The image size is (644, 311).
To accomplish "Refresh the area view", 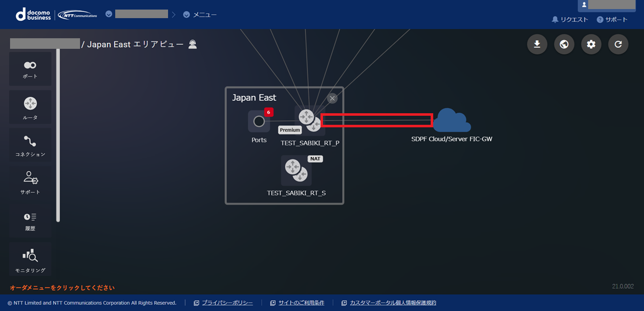I will [x=618, y=44].
